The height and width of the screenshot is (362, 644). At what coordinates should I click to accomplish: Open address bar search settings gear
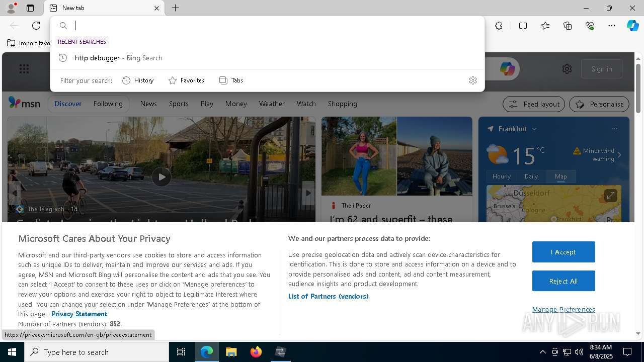(472, 80)
